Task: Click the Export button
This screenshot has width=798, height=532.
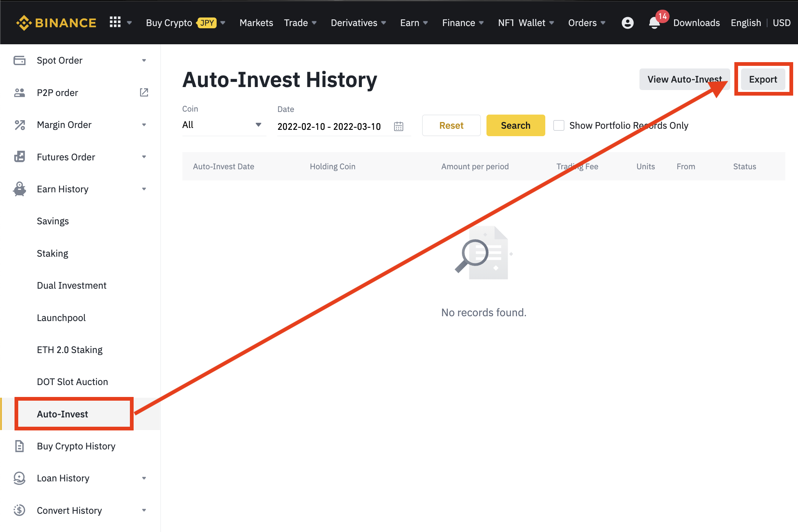Action: (x=763, y=79)
